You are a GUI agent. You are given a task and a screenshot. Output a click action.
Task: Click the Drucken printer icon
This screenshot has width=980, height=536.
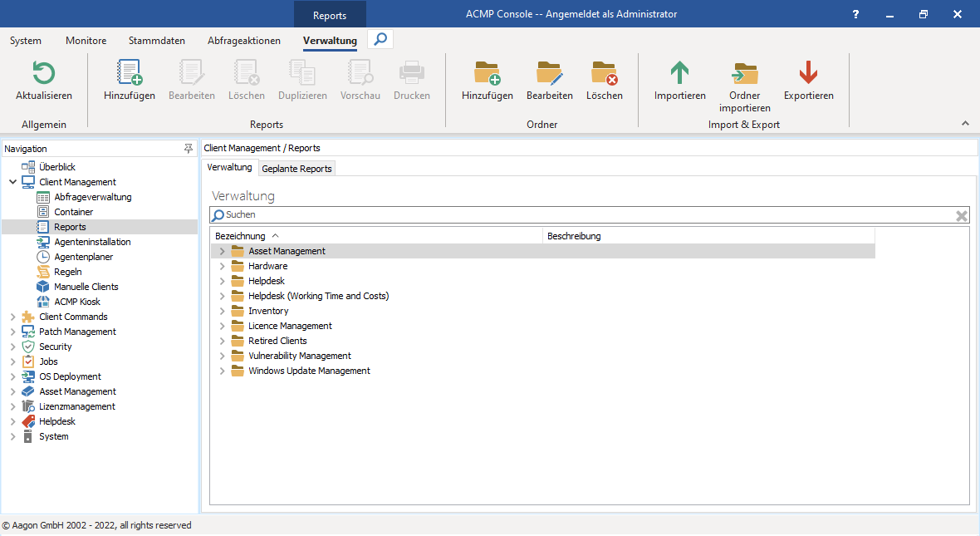tap(412, 72)
